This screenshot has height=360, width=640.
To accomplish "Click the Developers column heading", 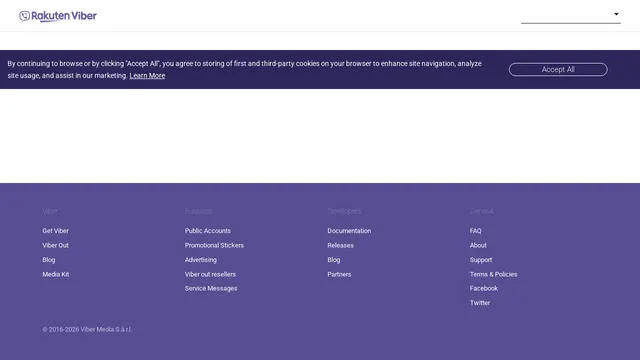I will point(344,211).
